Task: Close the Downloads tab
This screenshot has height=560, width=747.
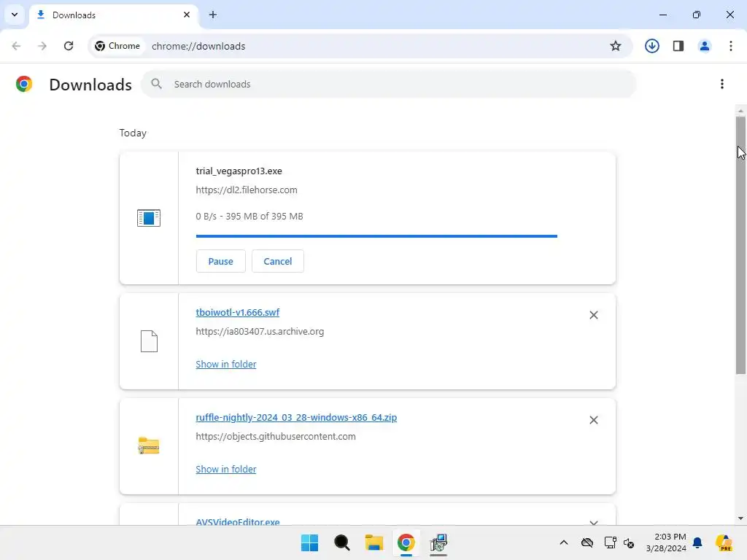Action: [x=187, y=15]
